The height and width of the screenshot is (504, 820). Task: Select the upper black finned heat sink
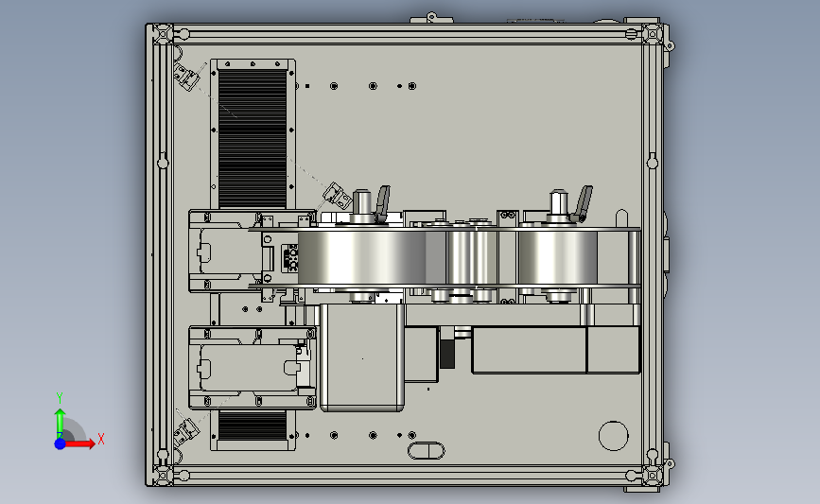point(253,138)
